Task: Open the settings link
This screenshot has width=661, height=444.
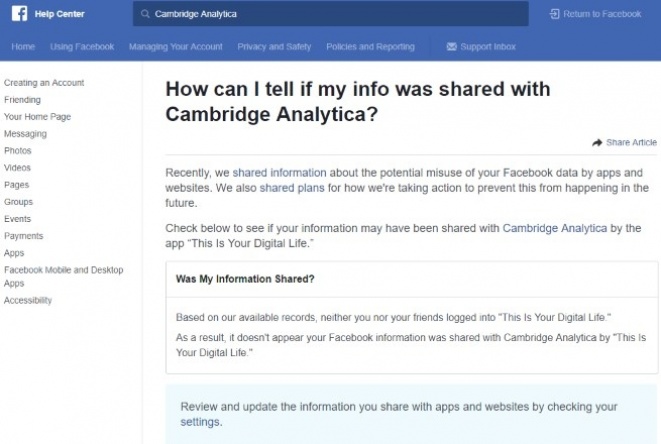Action: click(200, 422)
